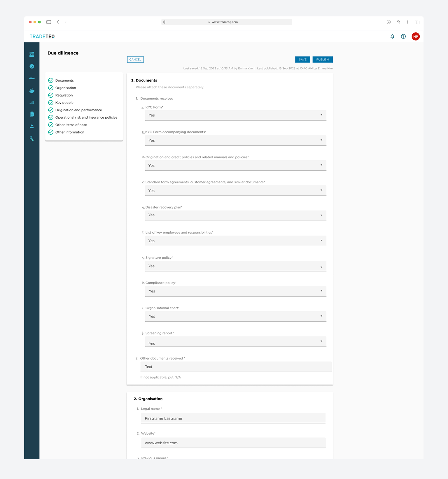Click the user with key sidebar icon

coord(32,138)
